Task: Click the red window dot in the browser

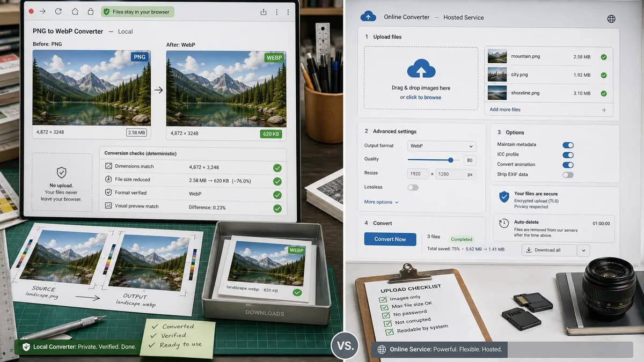Action: 31,11
